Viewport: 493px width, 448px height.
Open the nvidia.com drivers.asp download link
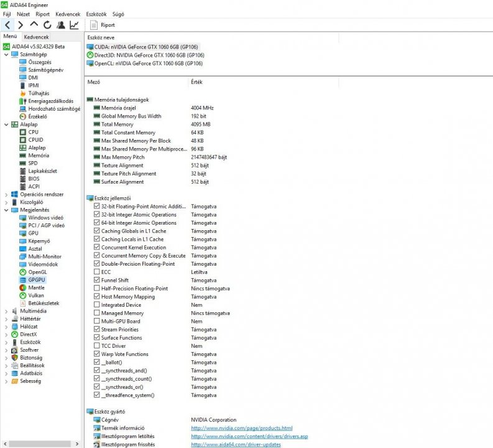click(x=249, y=436)
